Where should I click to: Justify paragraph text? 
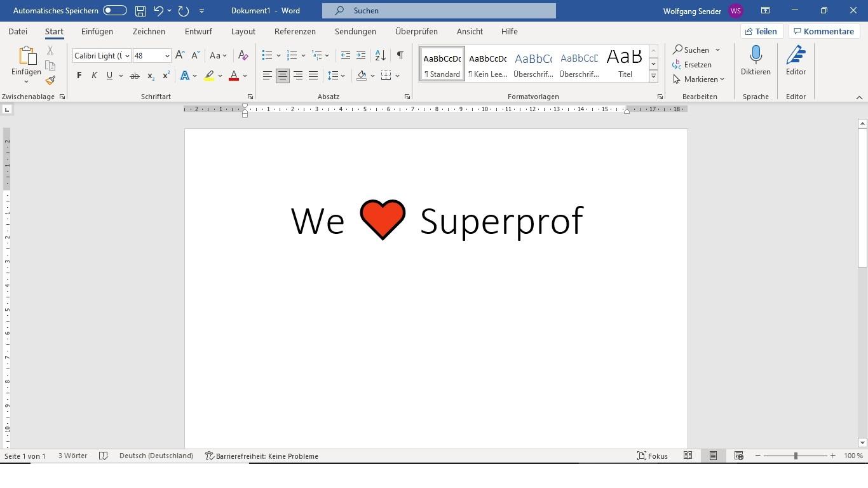point(313,76)
